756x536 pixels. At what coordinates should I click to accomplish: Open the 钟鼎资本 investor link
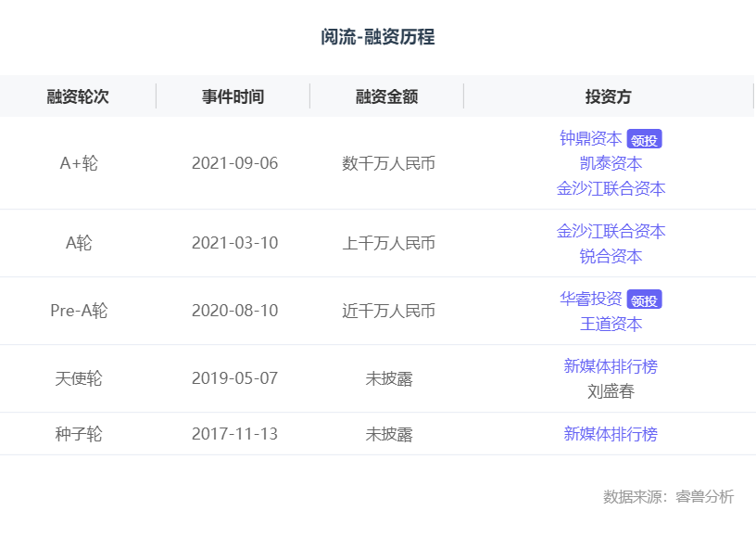[x=591, y=138]
